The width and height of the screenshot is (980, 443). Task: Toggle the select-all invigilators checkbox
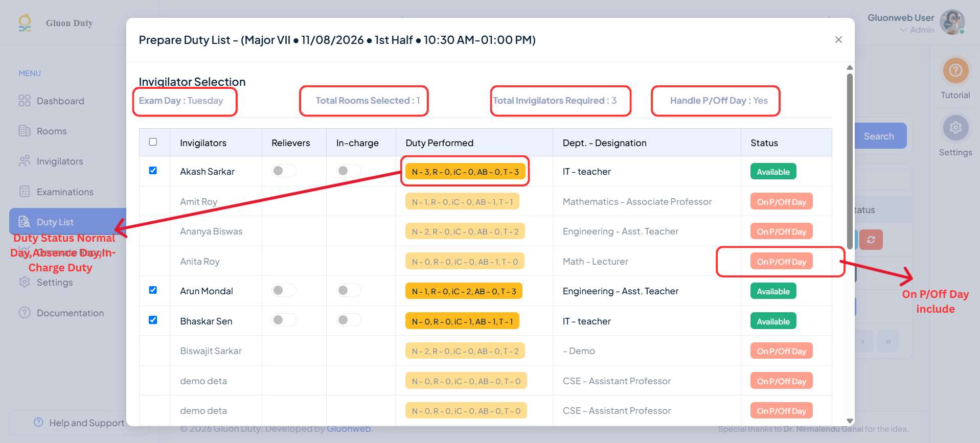point(153,142)
